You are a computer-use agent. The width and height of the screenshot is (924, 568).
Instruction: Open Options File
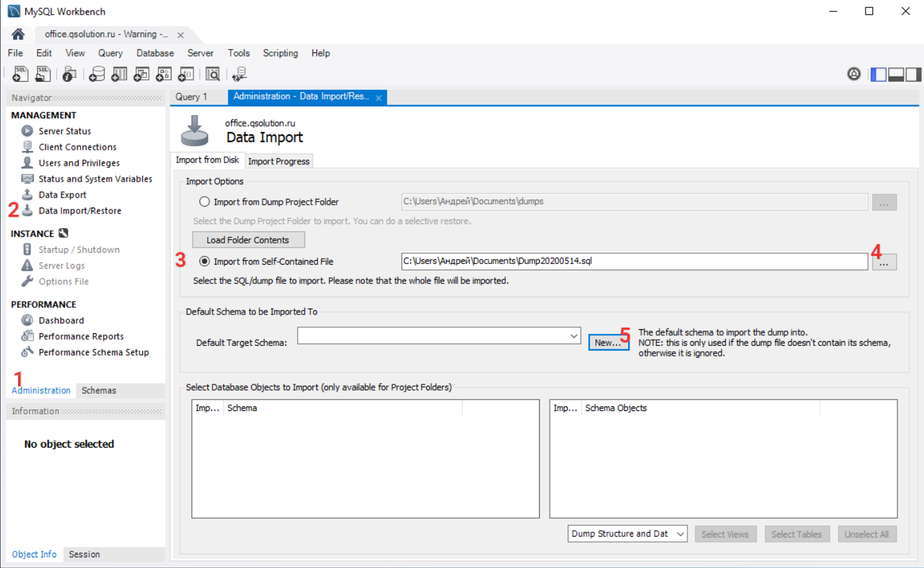click(63, 281)
